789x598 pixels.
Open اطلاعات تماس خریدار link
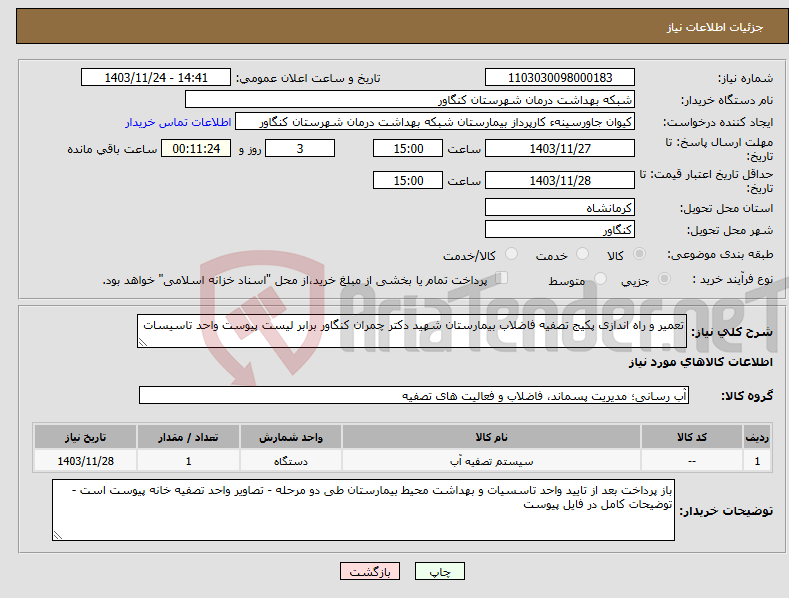178,122
